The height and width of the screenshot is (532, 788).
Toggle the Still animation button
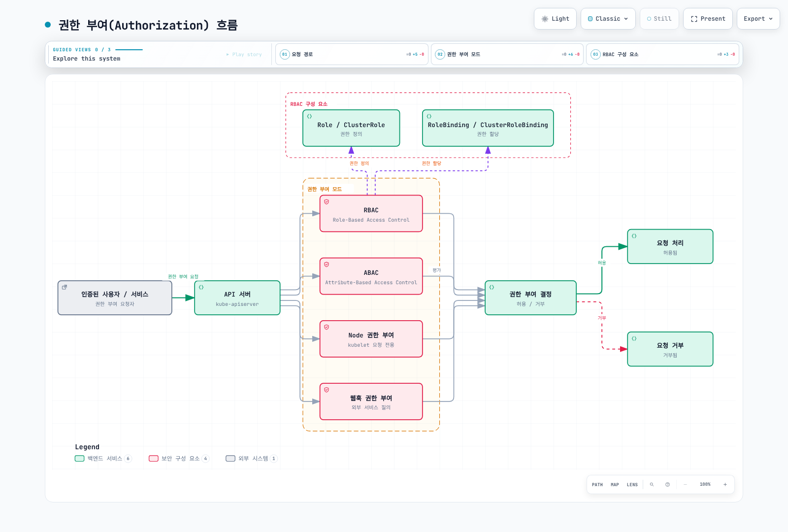click(x=659, y=19)
